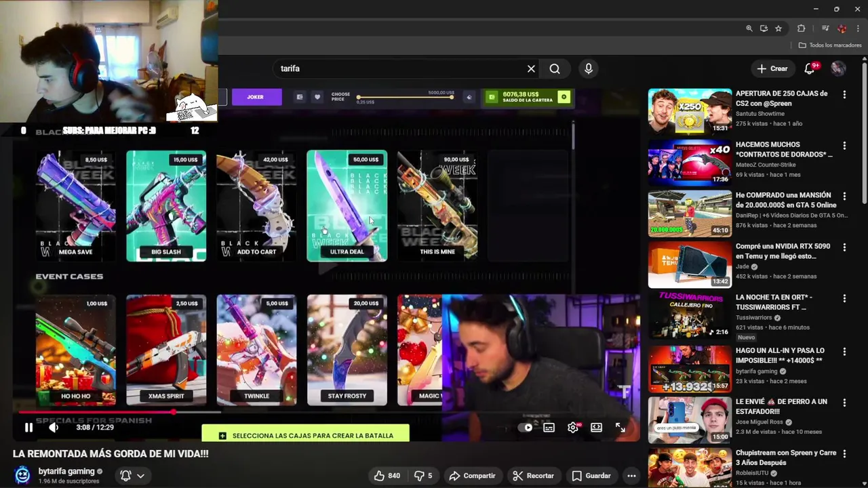Open the player settings gear
This screenshot has width=868, height=488.
(573, 428)
